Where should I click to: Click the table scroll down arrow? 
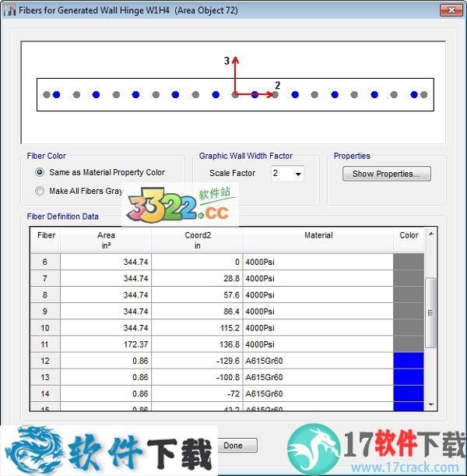coord(431,404)
